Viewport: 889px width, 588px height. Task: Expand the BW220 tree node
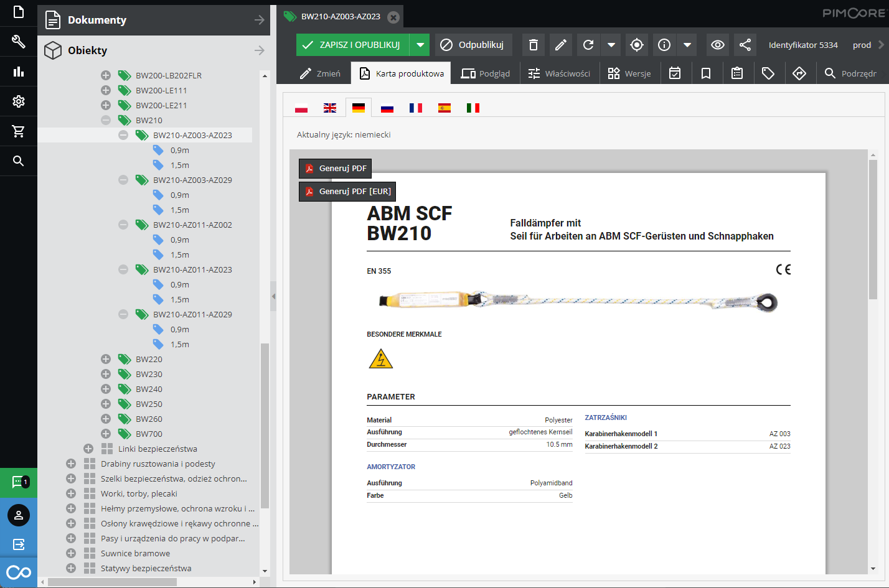[x=106, y=359]
